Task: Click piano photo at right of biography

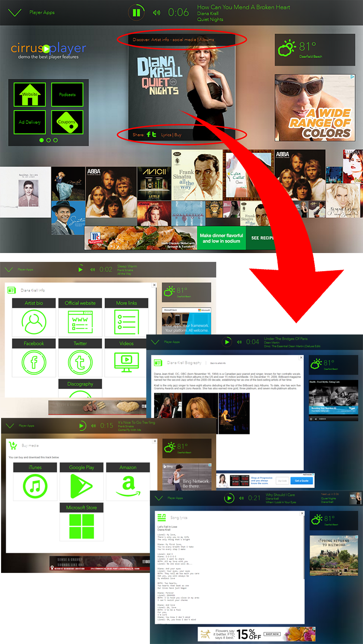Action: (x=234, y=413)
